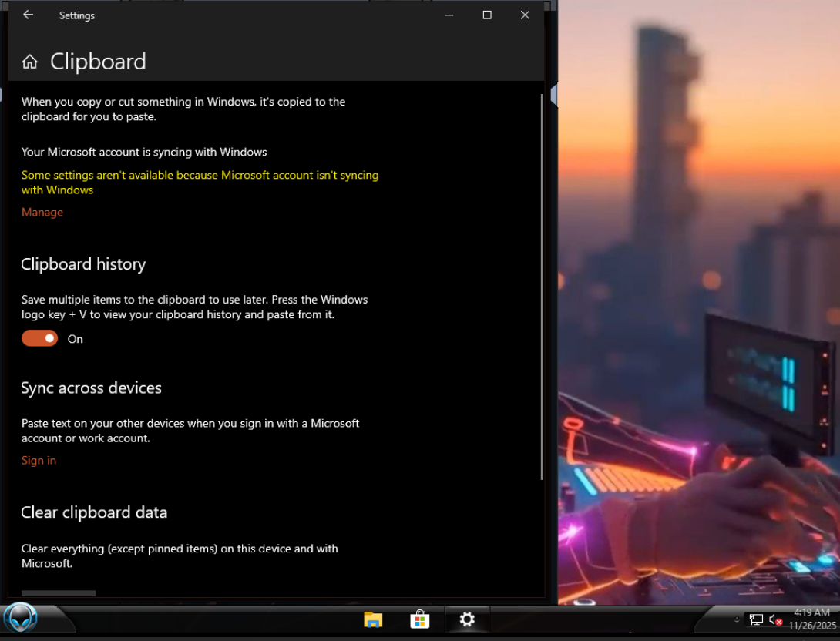Open File Explorer from the taskbar
The image size is (840, 641).
[x=373, y=619]
